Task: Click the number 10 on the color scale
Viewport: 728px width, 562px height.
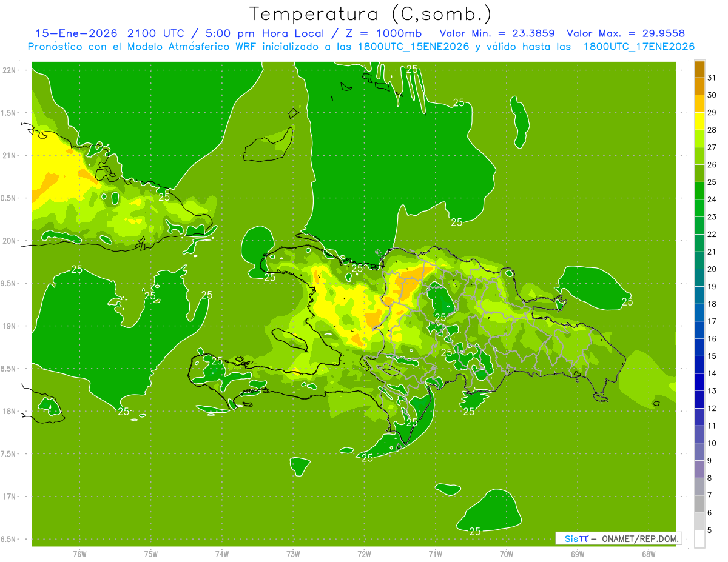Action: [712, 443]
